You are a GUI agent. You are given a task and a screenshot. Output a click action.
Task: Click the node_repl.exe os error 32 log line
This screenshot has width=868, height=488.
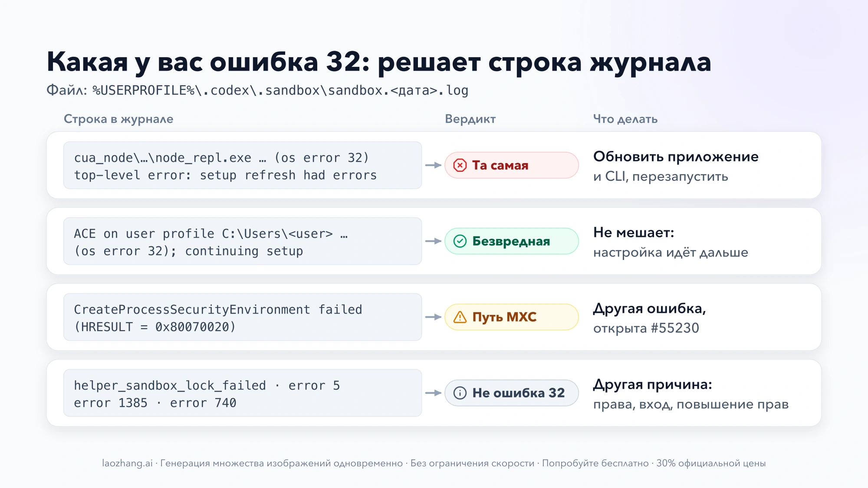click(x=243, y=165)
